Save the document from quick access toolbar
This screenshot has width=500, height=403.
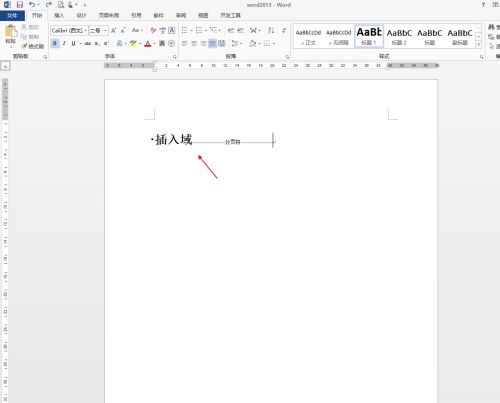tap(20, 5)
